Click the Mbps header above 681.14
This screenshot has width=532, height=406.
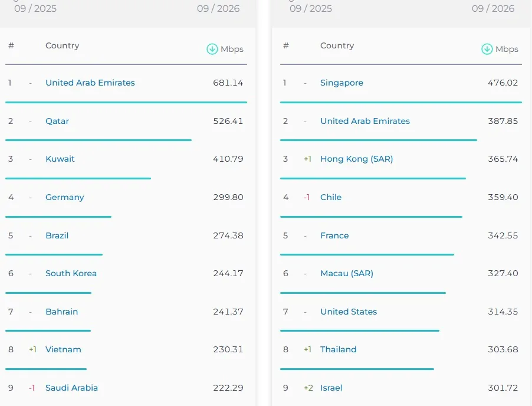(x=232, y=49)
